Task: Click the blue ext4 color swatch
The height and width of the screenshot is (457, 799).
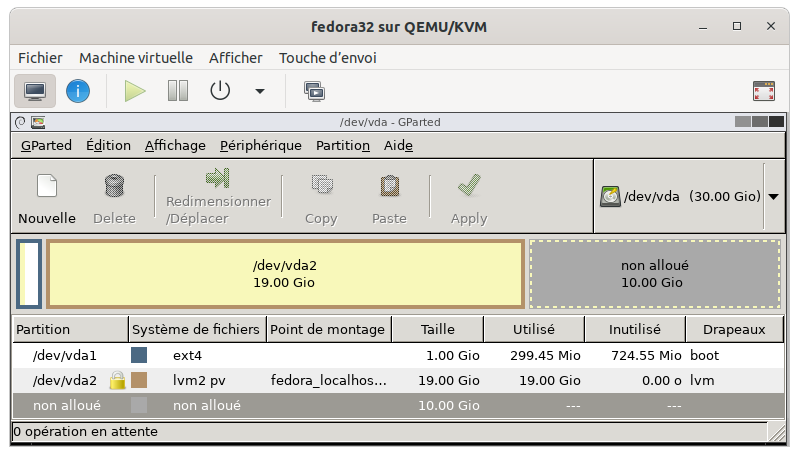Action: (139, 355)
